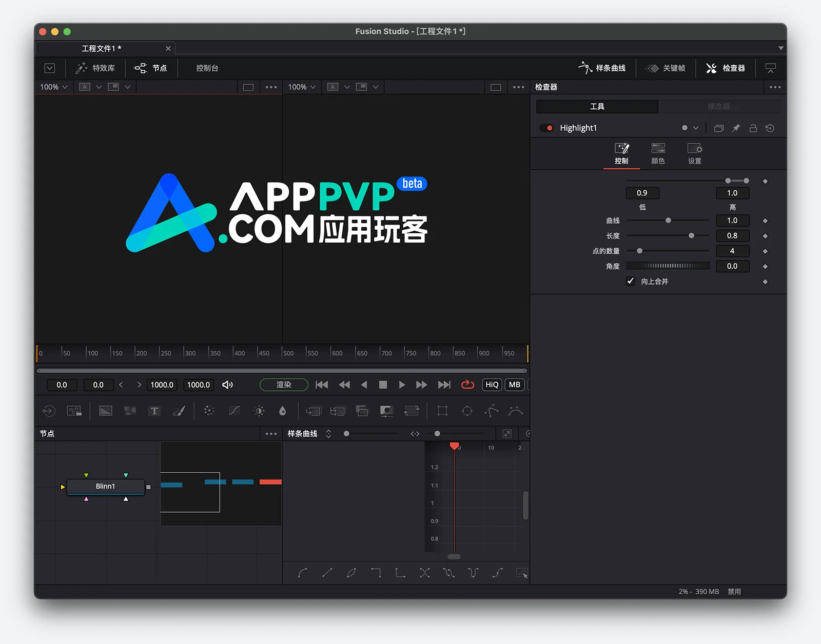
Task: Set spline keys to linear
Action: [327, 573]
